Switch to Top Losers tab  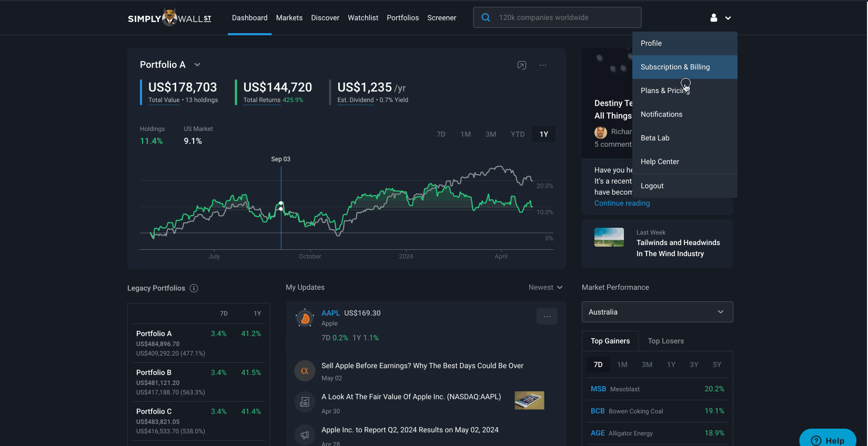[666, 341]
